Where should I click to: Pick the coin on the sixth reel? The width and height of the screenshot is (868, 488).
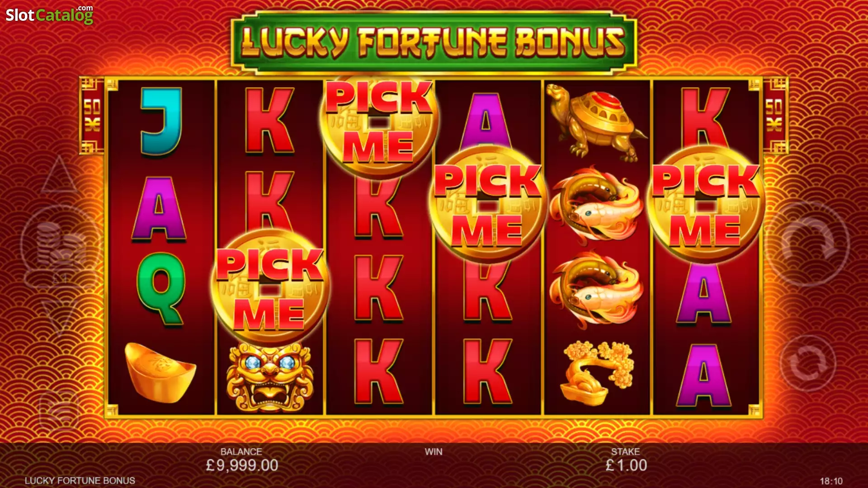[706, 204]
